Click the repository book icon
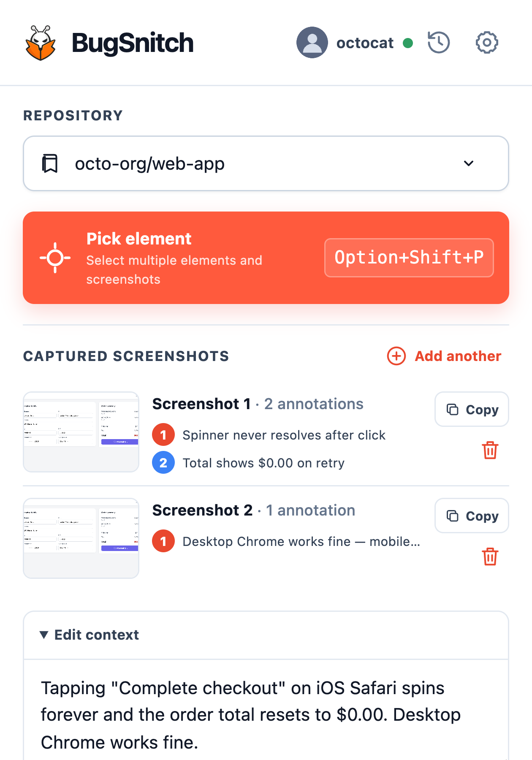 pos(50,163)
